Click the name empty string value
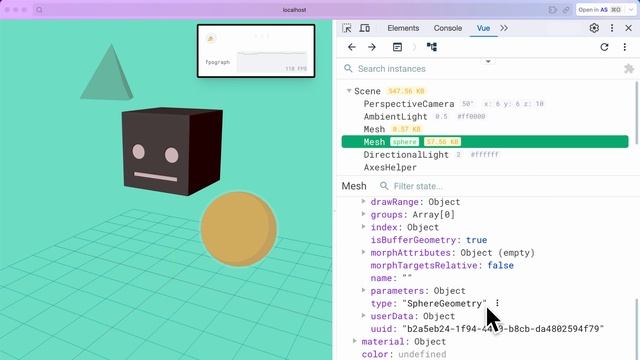Viewport: 640px width, 360px height. (407, 278)
